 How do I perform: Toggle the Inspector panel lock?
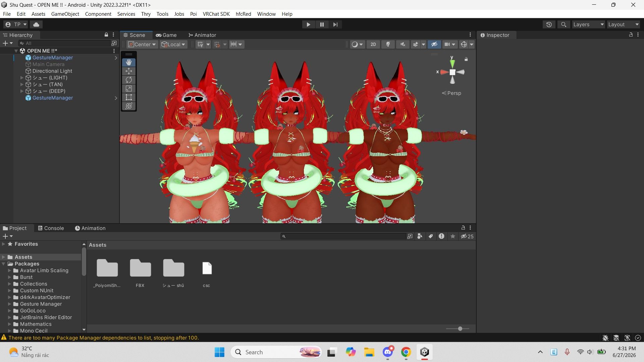tap(631, 35)
